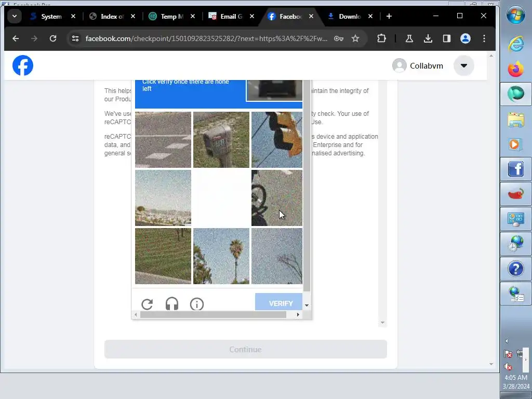Reload captcha challenge with refresh icon
Image resolution: width=532 pixels, height=399 pixels.
click(147, 304)
